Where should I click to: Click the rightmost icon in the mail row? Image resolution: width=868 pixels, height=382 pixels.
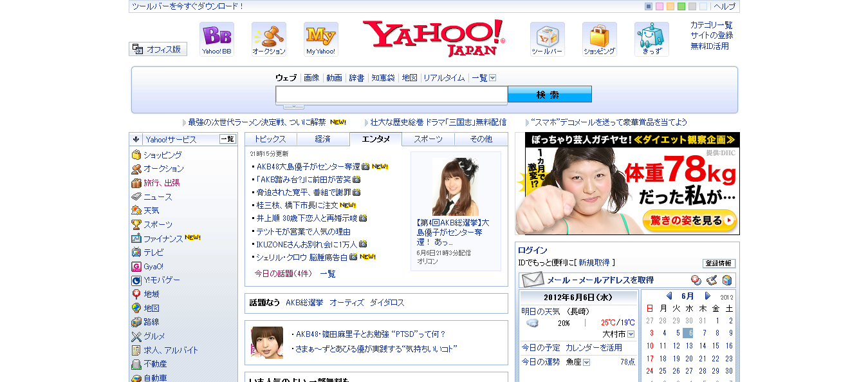click(x=727, y=280)
